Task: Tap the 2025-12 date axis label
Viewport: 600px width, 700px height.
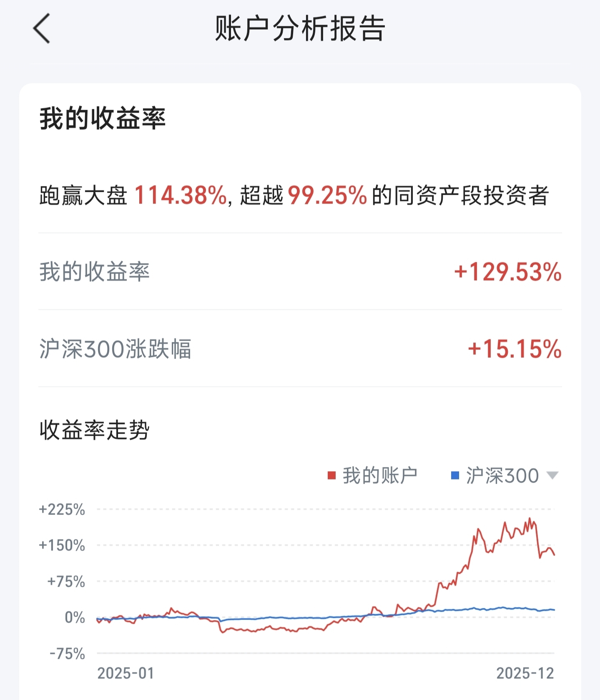Action: [x=525, y=673]
